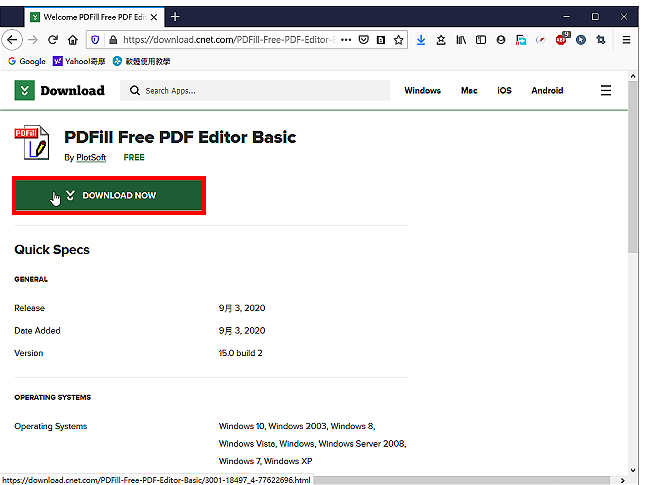
Task: Close the Welcome PDFill Free PDF tab
Action: click(x=154, y=17)
